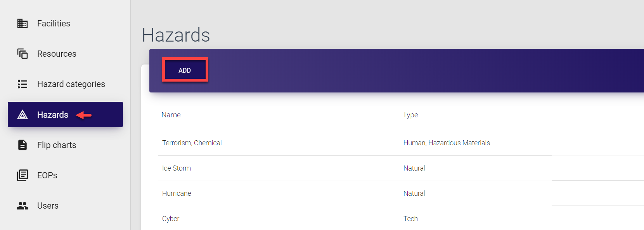Select Flip charts from sidebar
Screen dimensions: 644x230
click(x=57, y=145)
